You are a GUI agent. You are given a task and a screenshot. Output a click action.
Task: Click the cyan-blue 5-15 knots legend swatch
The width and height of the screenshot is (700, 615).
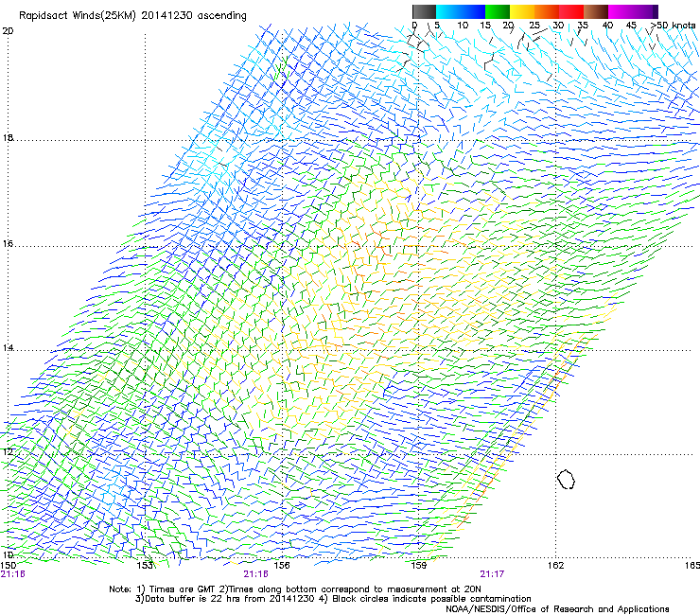(461, 11)
